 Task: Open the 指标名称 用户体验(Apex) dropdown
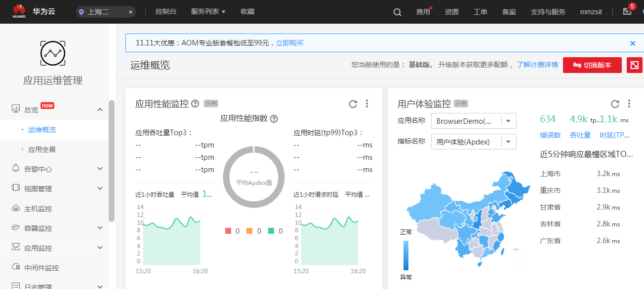[x=473, y=142]
